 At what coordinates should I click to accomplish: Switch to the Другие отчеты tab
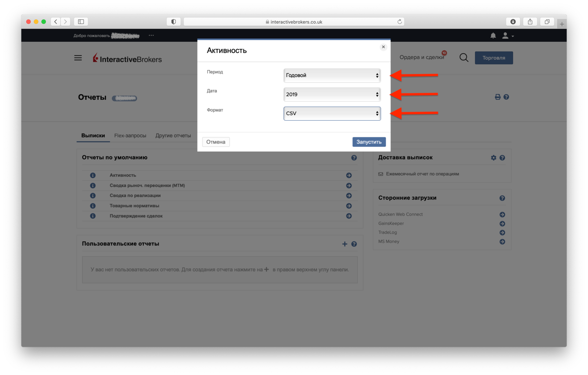pos(173,135)
